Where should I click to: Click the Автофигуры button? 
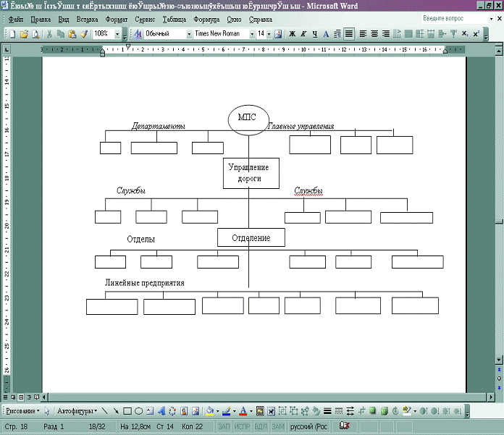[77, 411]
